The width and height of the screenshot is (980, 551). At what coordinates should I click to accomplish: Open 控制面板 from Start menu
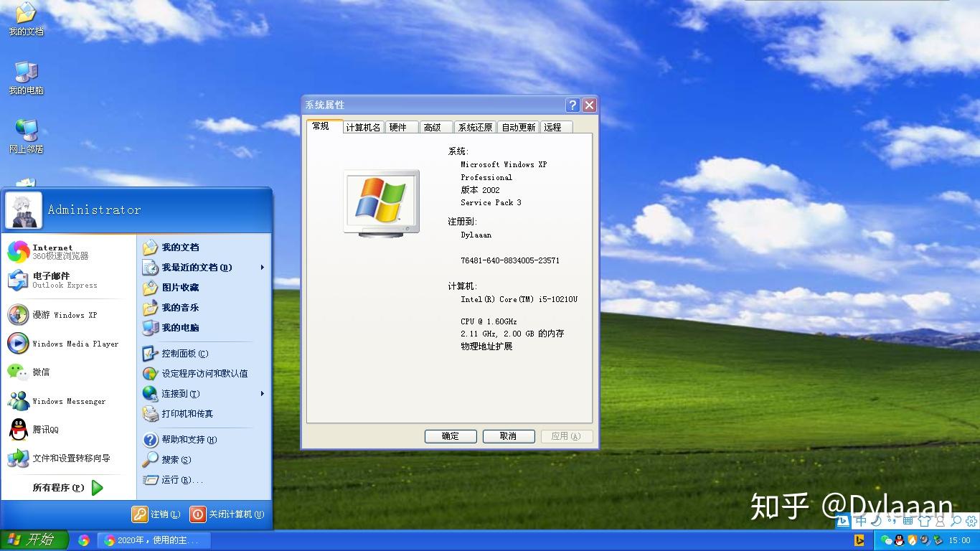coord(204,354)
